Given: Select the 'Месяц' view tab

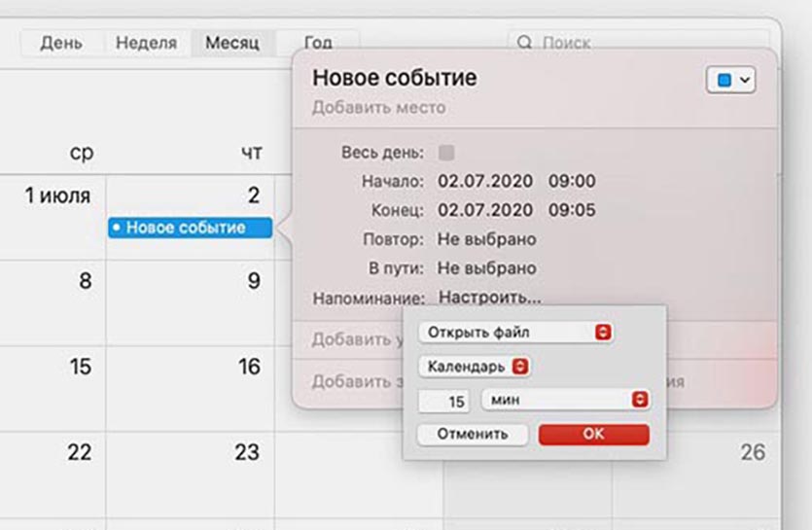Looking at the screenshot, I should click(231, 43).
